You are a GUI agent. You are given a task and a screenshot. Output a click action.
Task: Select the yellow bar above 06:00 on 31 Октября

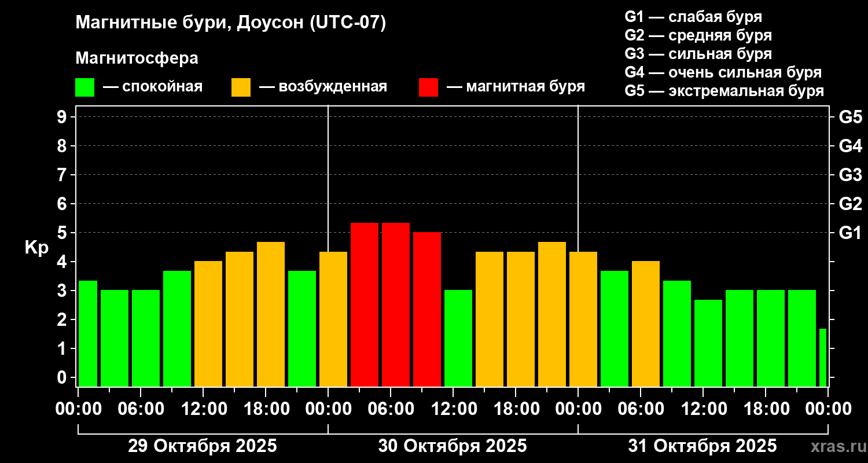(x=646, y=324)
